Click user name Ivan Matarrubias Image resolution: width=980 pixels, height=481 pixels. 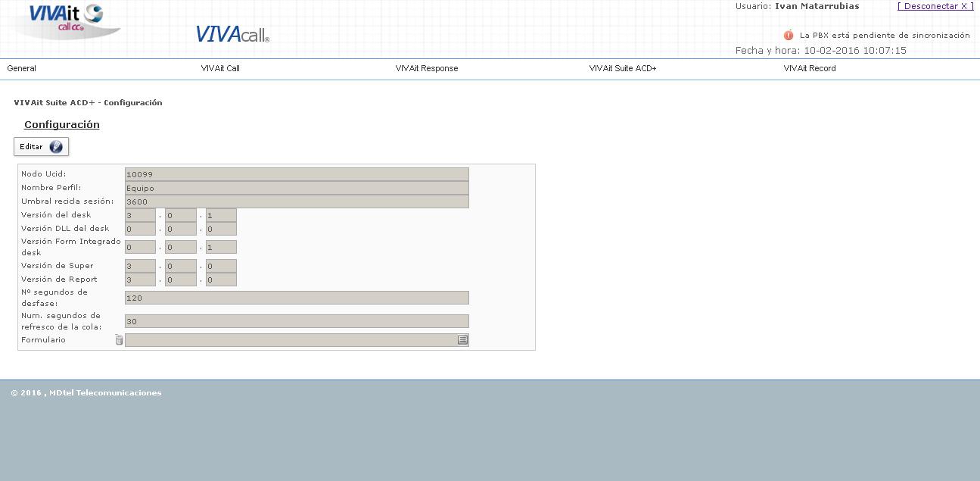coord(817,6)
